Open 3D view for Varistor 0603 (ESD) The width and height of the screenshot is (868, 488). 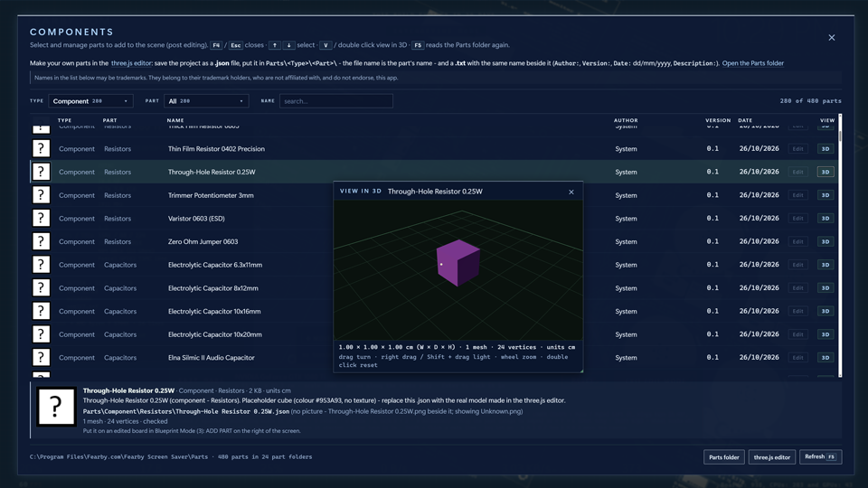click(826, 219)
